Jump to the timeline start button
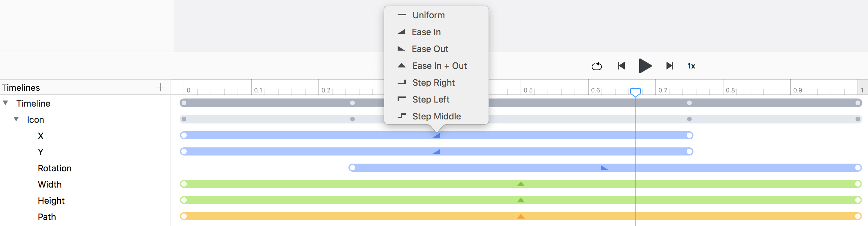The height and width of the screenshot is (226, 868). click(x=621, y=66)
